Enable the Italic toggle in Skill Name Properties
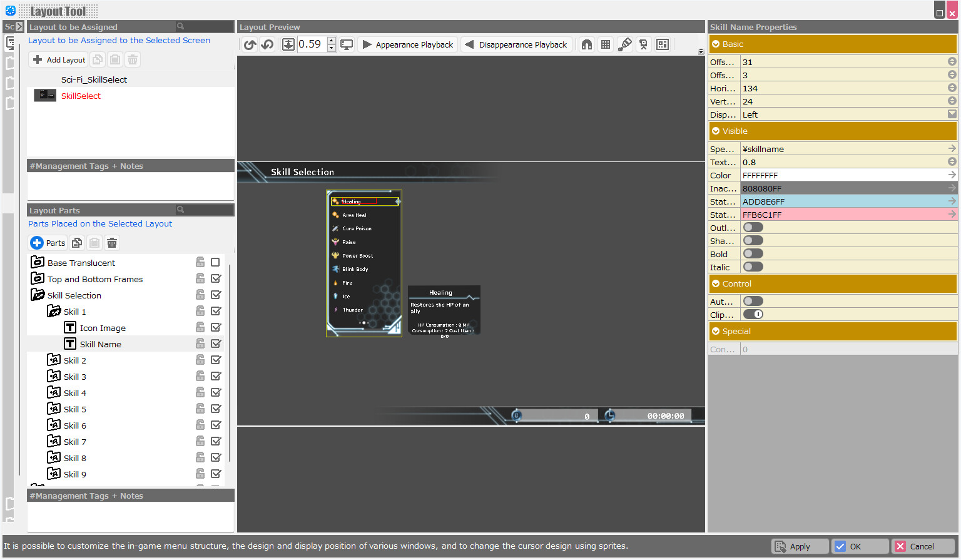This screenshot has width=961, height=560. pyautogui.click(x=753, y=267)
